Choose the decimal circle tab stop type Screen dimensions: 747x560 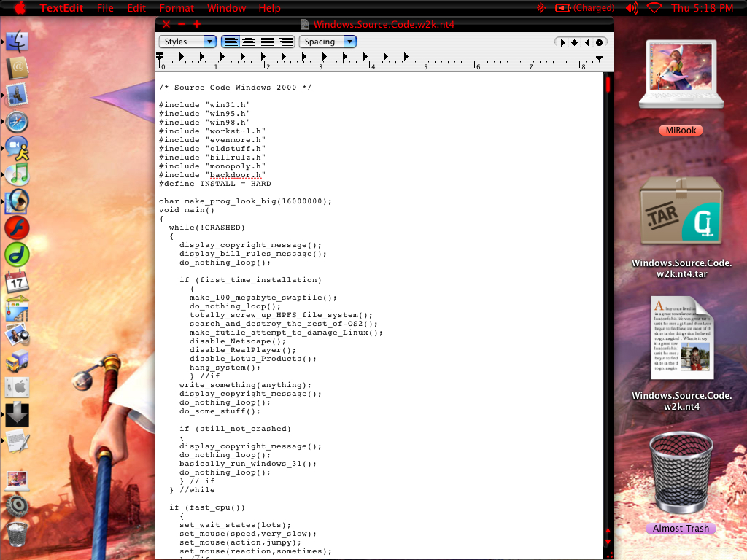pyautogui.click(x=600, y=42)
